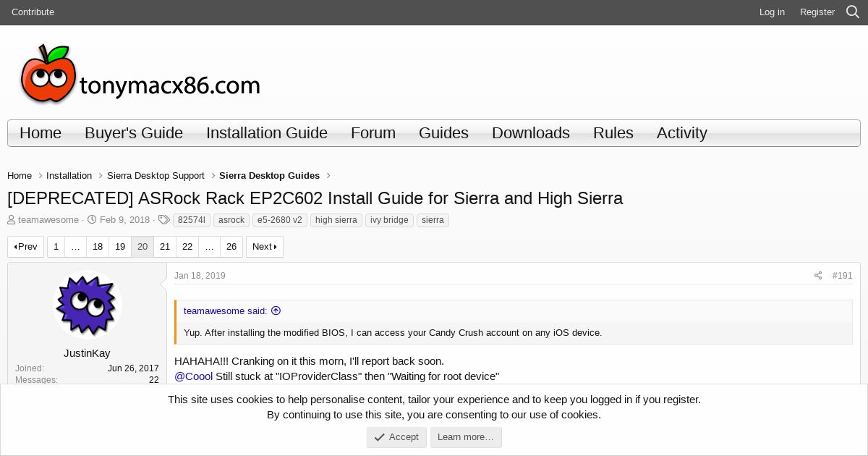868x456 pixels.
Task: Click 'teamawesome said:' quote header
Action: 225,311
